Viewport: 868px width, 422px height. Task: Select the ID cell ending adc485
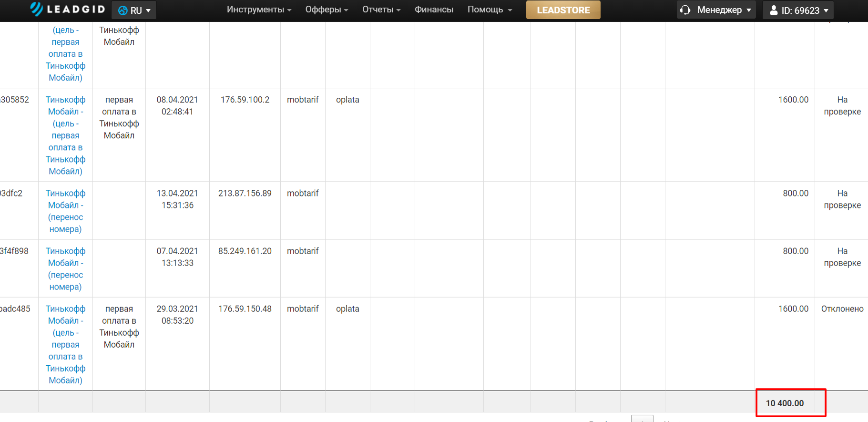pos(15,309)
